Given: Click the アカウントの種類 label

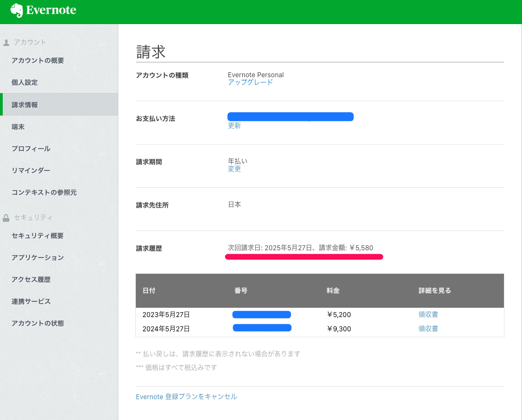Looking at the screenshot, I should click(x=162, y=75).
